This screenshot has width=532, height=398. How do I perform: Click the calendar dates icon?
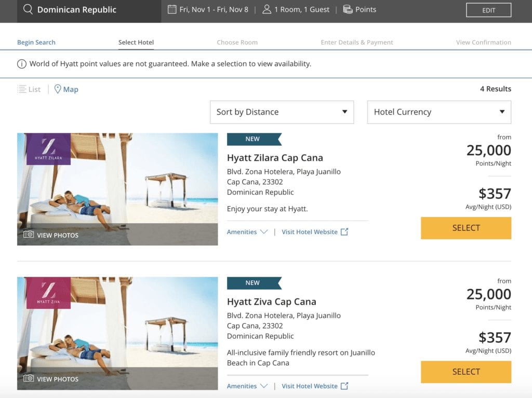pyautogui.click(x=172, y=9)
